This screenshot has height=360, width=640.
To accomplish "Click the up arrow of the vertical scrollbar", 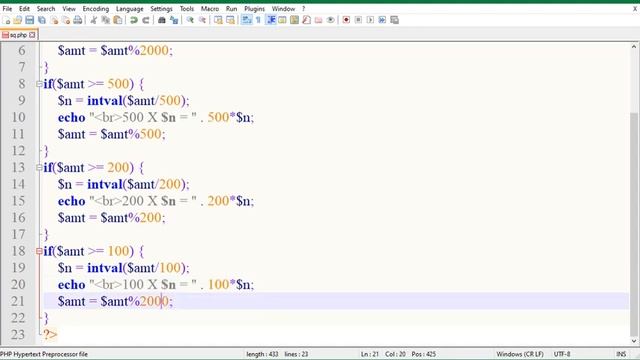I will (633, 47).
